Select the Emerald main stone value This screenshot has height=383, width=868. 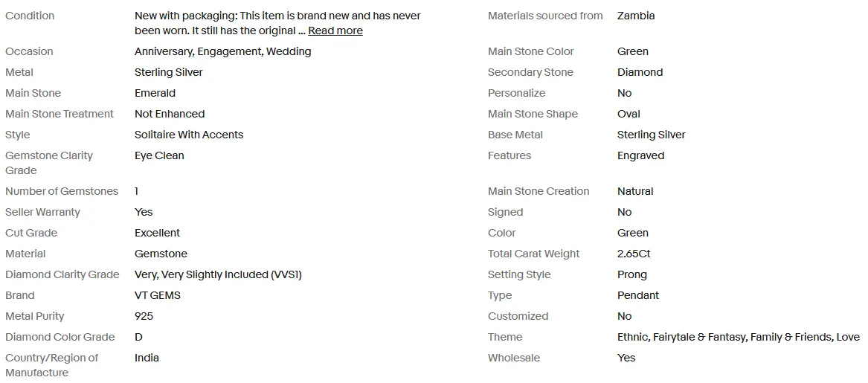tap(155, 93)
